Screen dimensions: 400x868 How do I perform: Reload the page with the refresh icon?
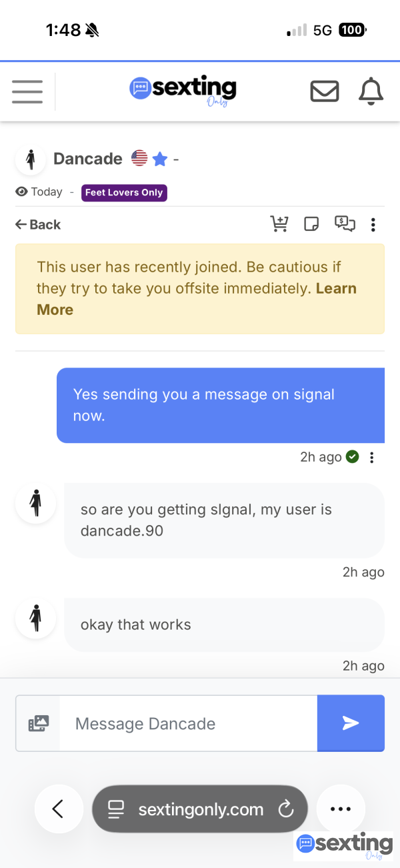[285, 810]
